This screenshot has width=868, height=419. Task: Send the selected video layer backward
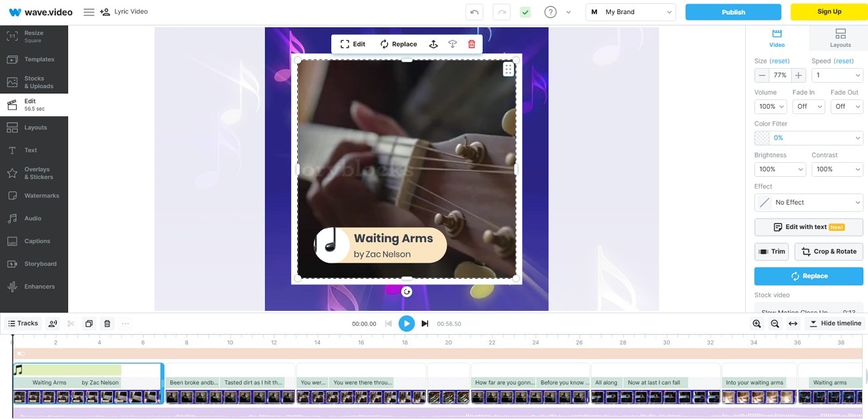pyautogui.click(x=453, y=44)
